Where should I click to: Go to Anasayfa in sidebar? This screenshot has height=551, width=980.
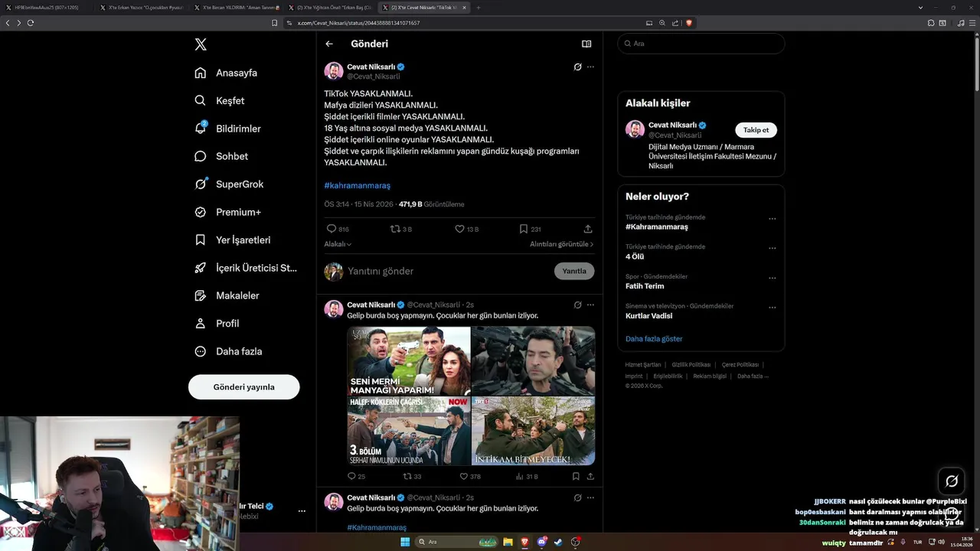226,73
